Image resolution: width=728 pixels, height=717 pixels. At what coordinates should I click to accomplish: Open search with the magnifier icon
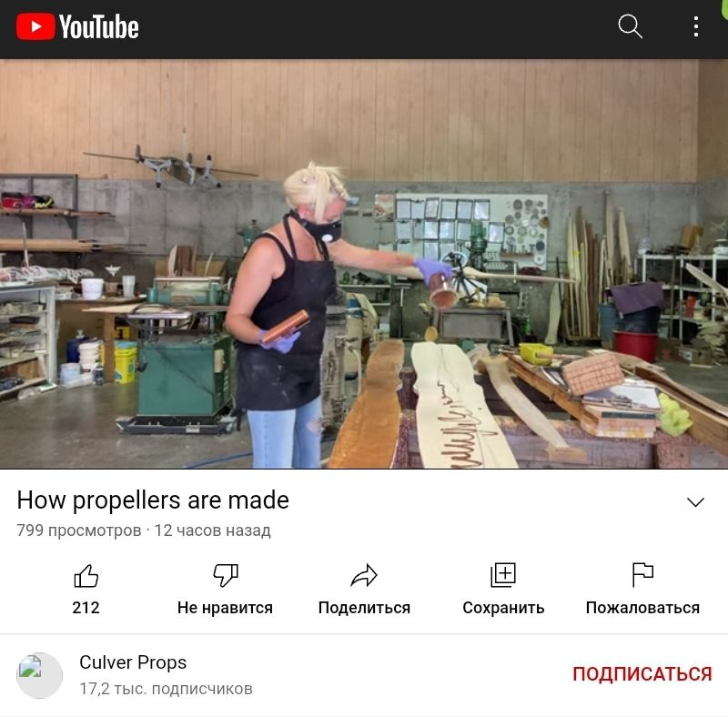coord(630,26)
